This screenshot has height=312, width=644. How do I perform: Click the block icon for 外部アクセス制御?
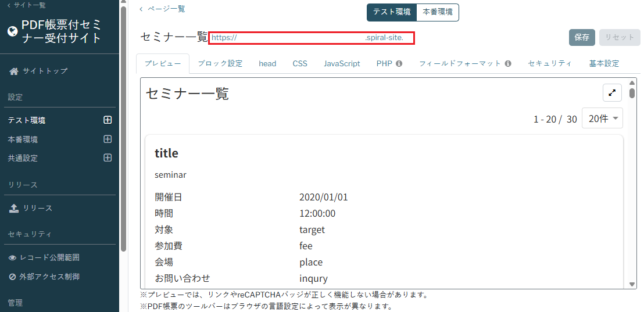[x=13, y=277]
